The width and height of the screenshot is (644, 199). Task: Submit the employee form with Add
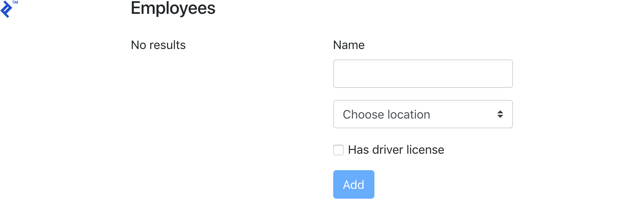coord(353,184)
